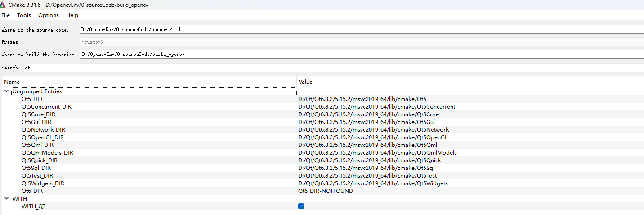Viewport: 644px width, 215px height.
Task: Select the Qt5Sql_DIR entry
Action: click(x=36, y=168)
